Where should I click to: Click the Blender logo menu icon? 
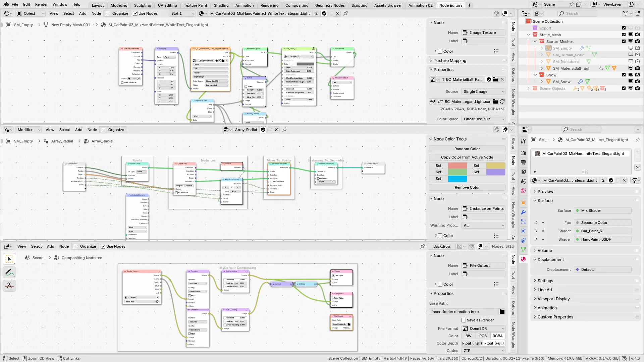click(5, 4)
